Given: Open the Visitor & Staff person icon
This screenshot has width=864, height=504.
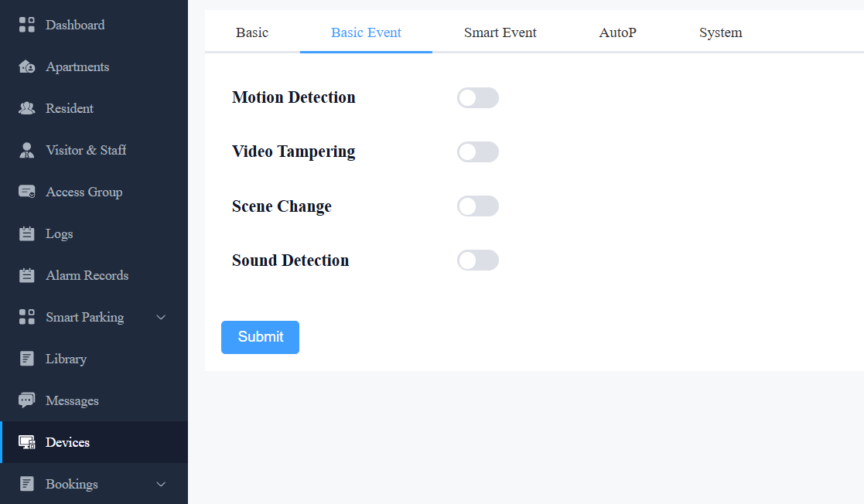Looking at the screenshot, I should click(26, 150).
